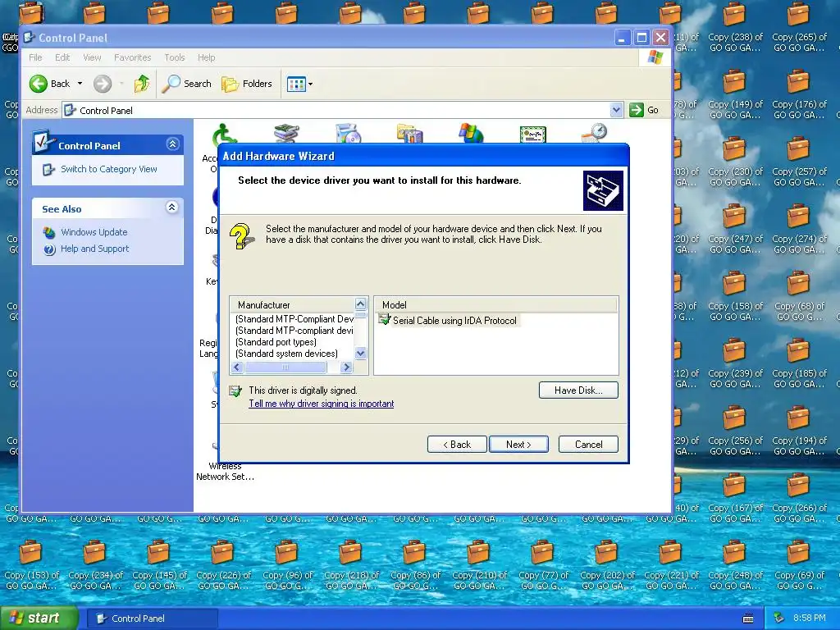Open the Date and Time clock icon
Image resolution: width=840 pixels, height=630 pixels.
[595, 134]
